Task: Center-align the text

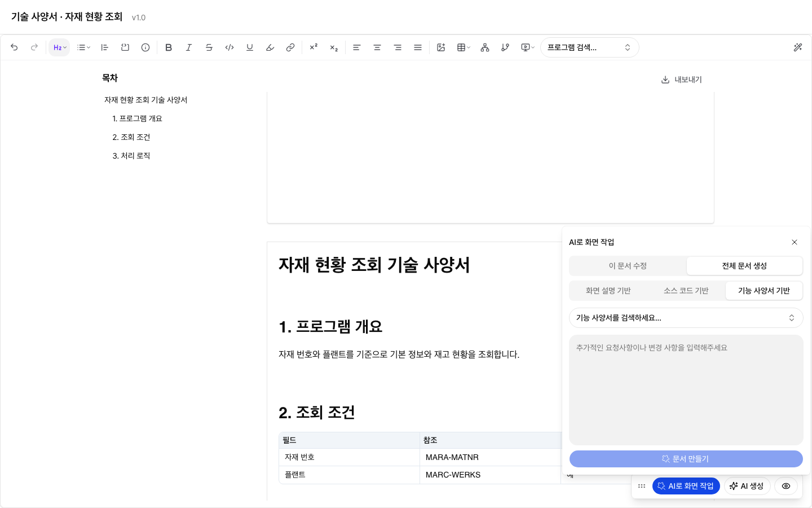Action: click(377, 47)
